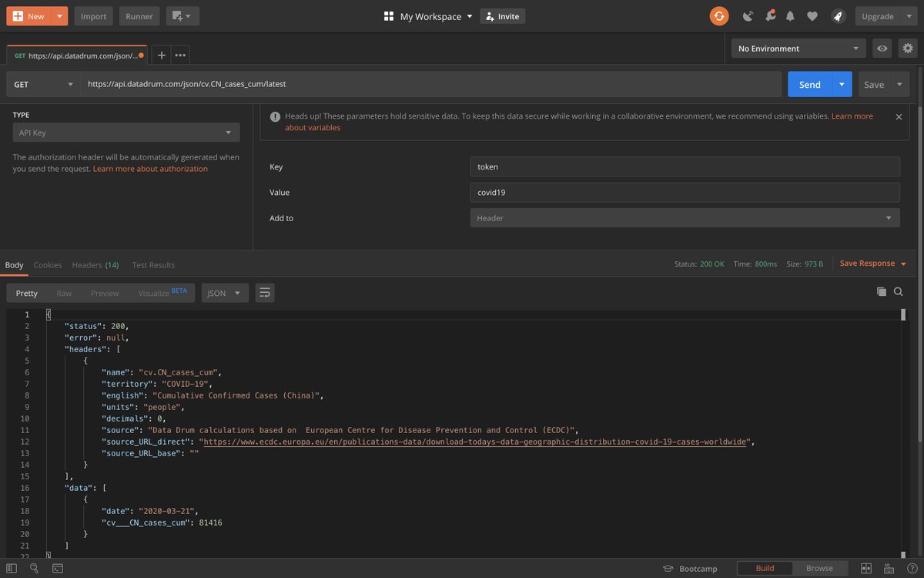The image size is (924, 578).
Task: Click the orange sync status icon
Action: pyautogui.click(x=718, y=16)
